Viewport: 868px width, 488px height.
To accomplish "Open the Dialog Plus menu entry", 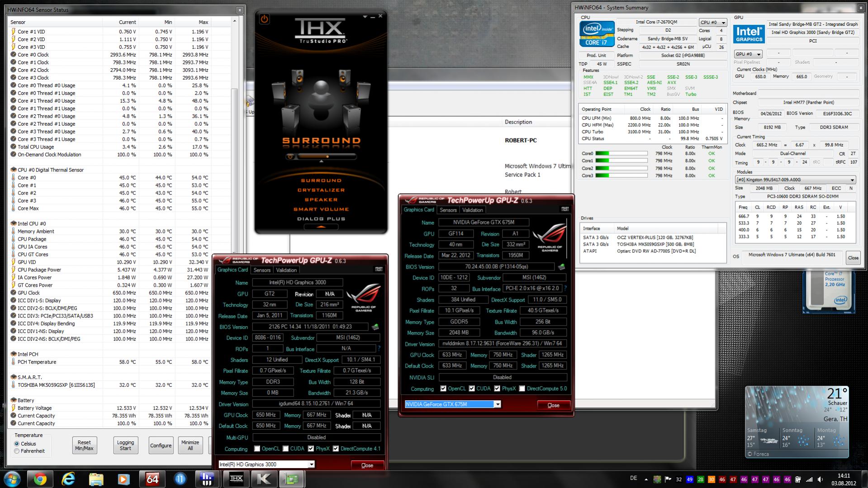I will 321,219.
